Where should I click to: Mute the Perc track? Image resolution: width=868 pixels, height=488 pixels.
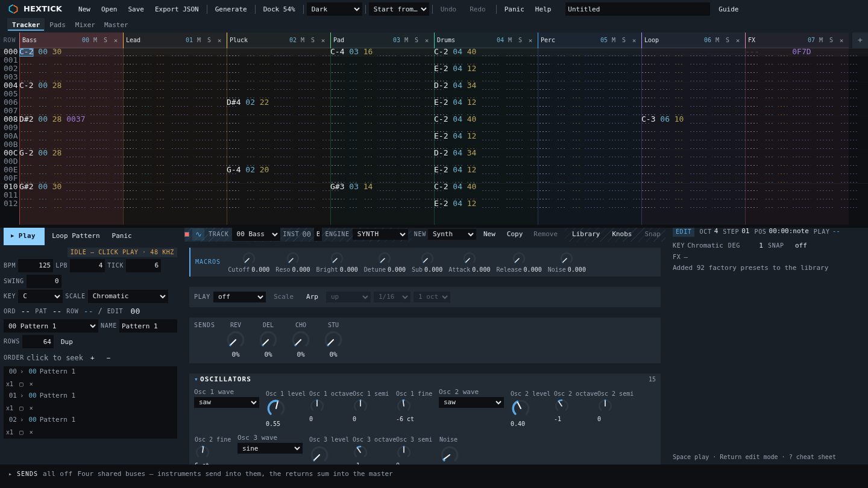click(614, 40)
